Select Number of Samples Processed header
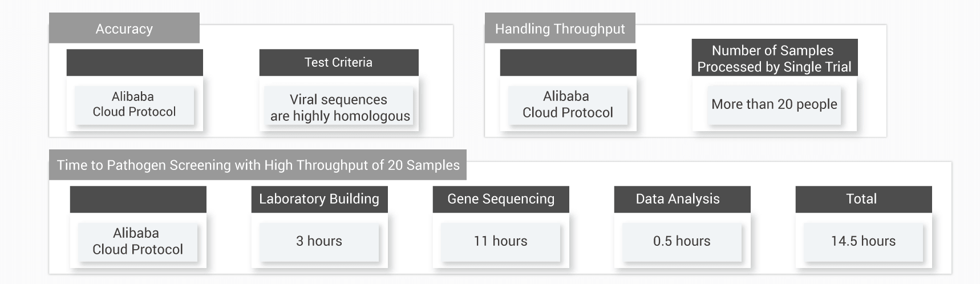The image size is (980, 284). [x=774, y=58]
